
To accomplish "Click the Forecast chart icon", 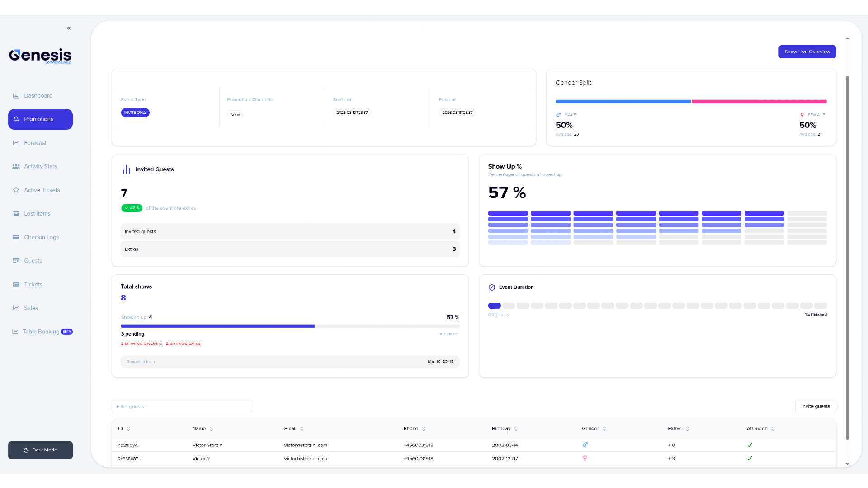I will (16, 143).
